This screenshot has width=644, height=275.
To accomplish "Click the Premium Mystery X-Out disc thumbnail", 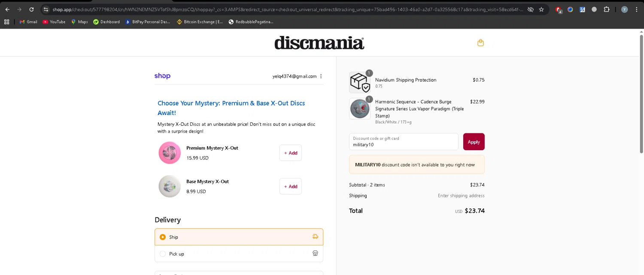I will 170,153.
